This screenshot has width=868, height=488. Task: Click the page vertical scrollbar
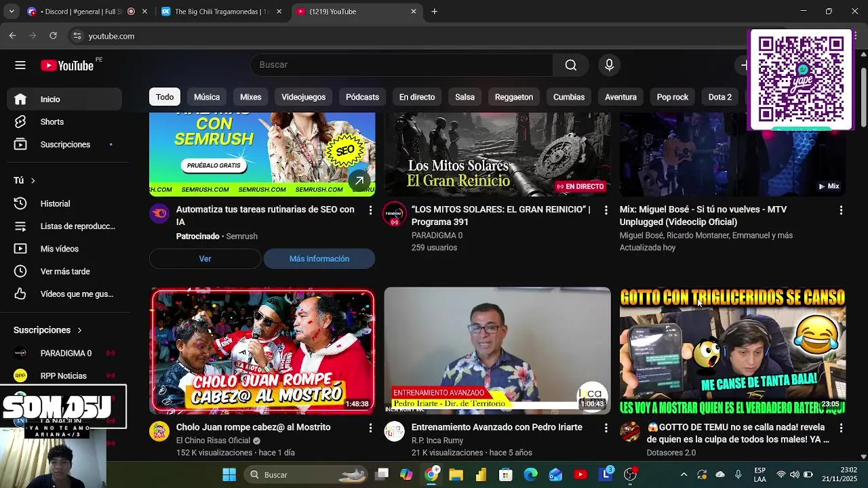[863, 96]
